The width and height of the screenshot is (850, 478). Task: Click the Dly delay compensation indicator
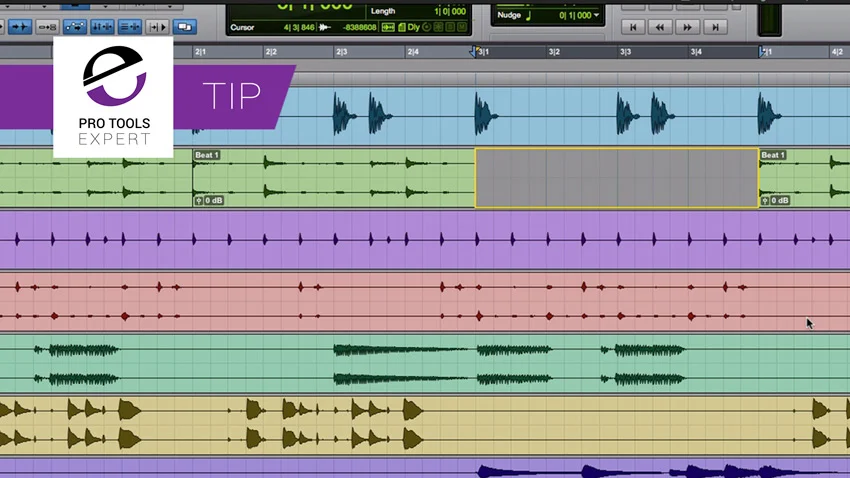pos(414,27)
